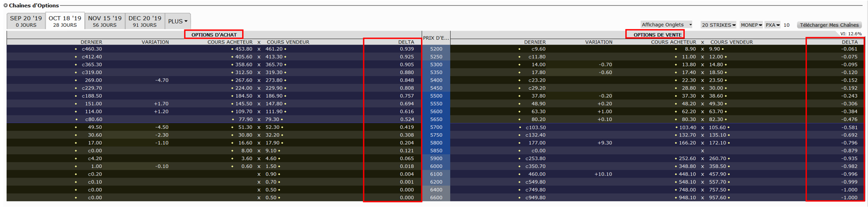Click put last price 460.00

pos(537,174)
